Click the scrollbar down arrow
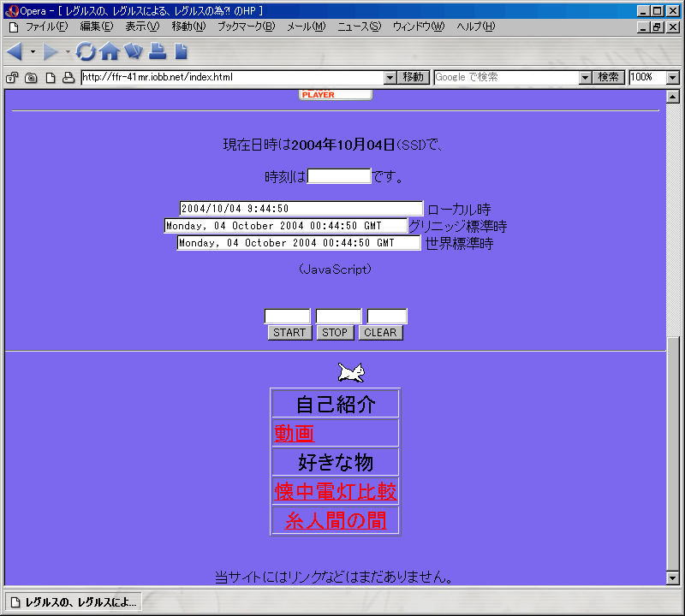The height and width of the screenshot is (616, 685). 673,579
